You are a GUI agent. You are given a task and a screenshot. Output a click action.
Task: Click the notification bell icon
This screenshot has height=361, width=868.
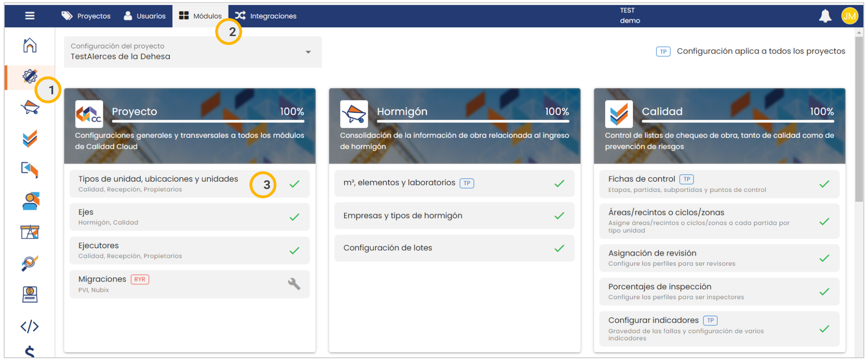pos(825,16)
